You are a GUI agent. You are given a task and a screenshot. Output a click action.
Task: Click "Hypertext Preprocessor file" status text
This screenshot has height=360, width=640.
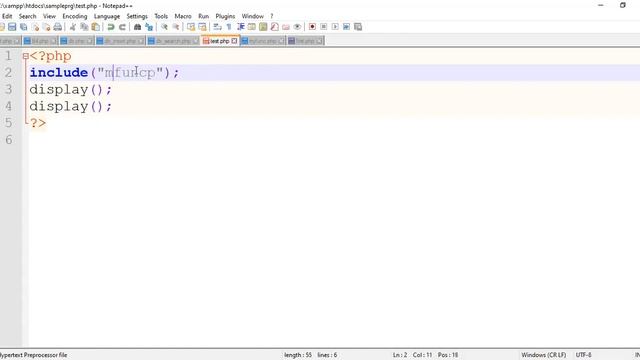[33, 355]
